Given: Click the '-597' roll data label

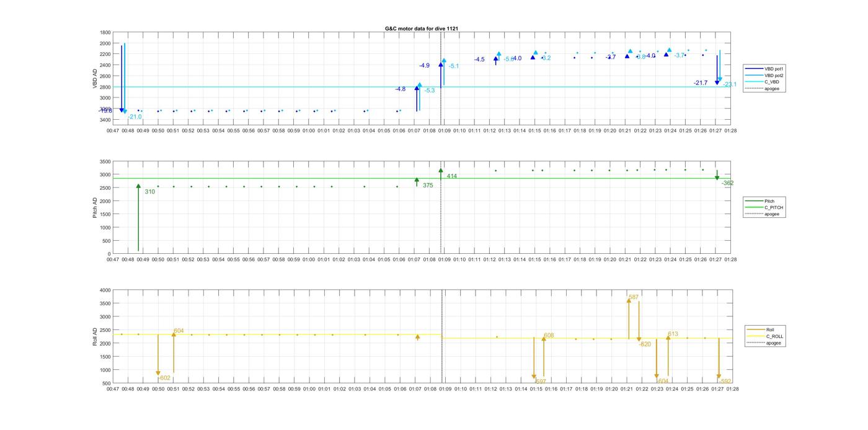Looking at the screenshot, I should pos(540,382).
